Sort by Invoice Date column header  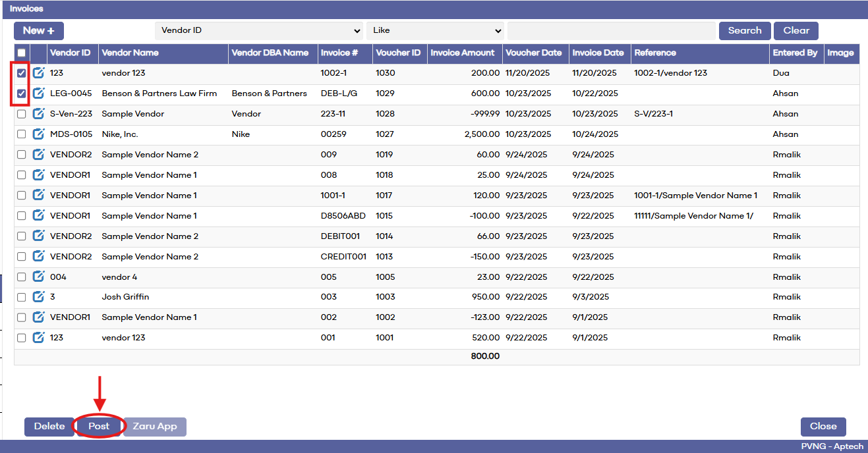tap(598, 53)
